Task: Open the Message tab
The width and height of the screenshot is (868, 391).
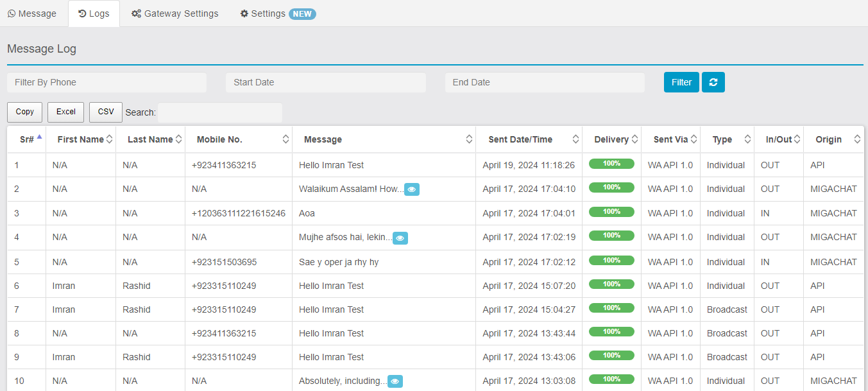Action: point(32,13)
